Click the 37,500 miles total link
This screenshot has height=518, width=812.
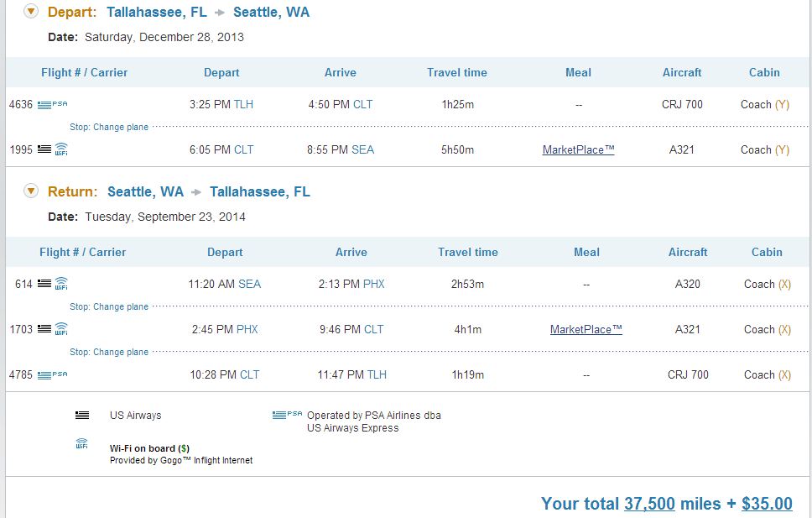(649, 504)
